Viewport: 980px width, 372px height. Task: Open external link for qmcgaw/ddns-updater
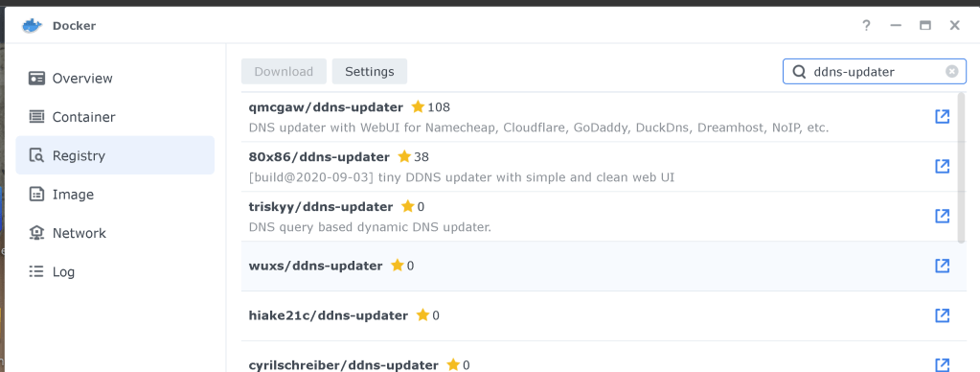(942, 116)
